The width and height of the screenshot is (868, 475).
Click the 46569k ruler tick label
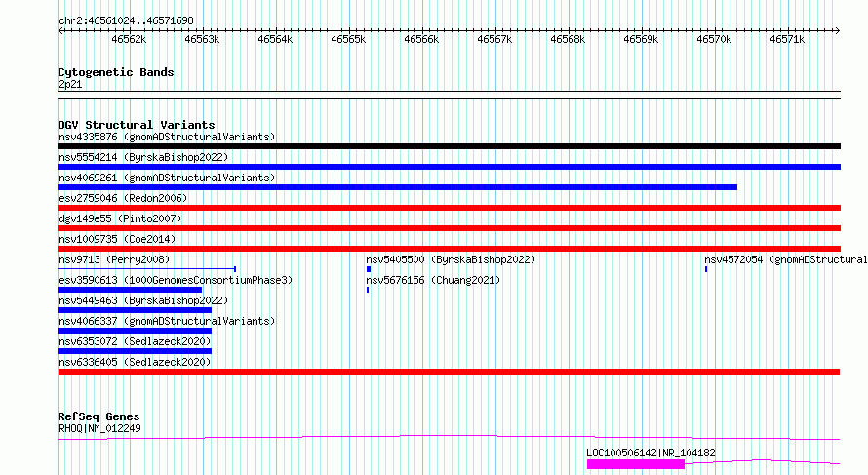pos(641,40)
